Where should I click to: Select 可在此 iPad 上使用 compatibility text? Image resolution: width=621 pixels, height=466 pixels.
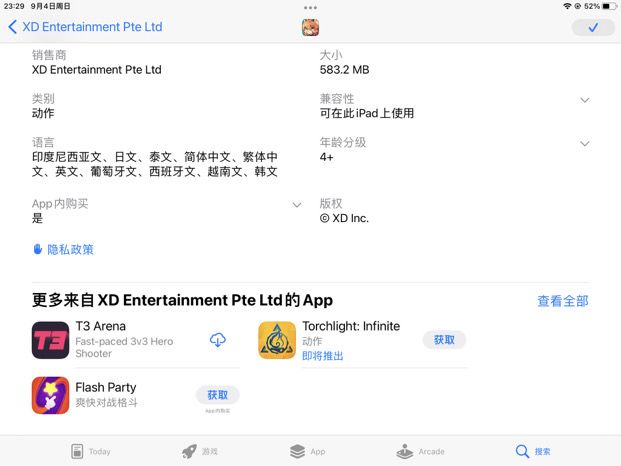click(367, 113)
